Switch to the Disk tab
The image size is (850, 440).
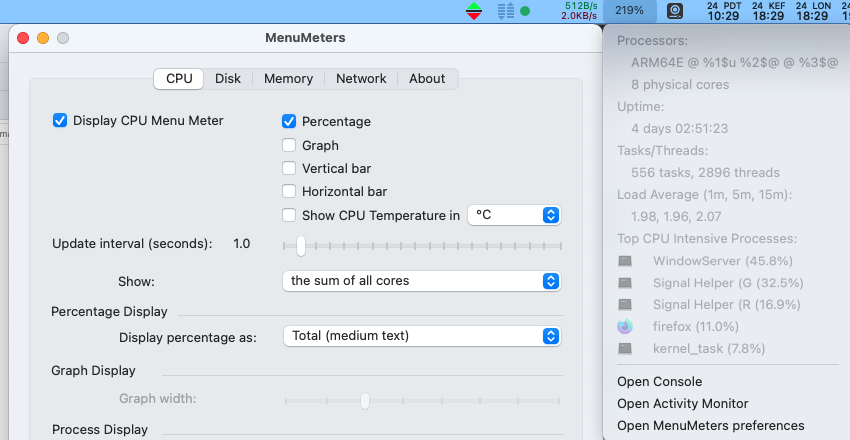pos(228,79)
